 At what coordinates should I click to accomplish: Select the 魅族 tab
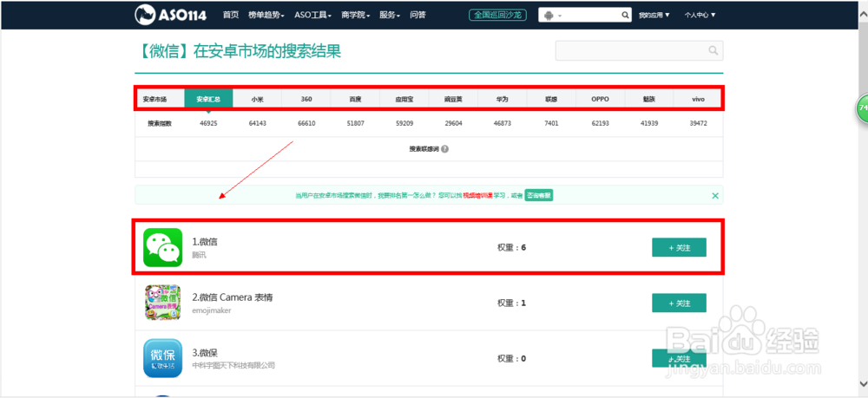649,100
